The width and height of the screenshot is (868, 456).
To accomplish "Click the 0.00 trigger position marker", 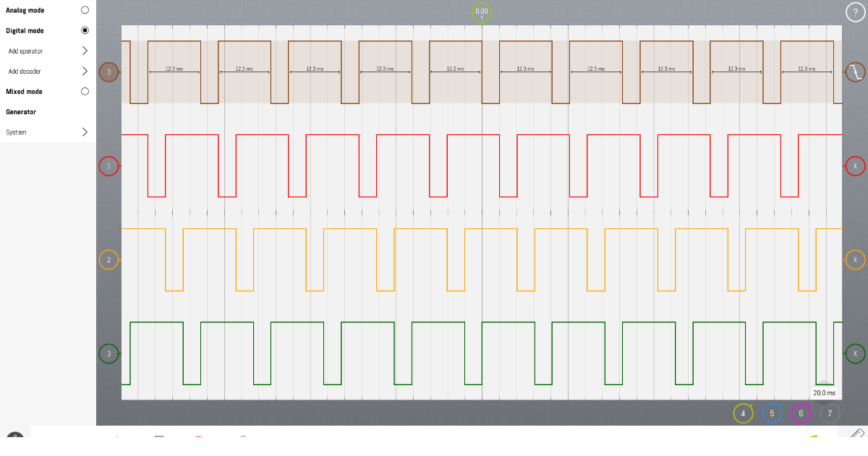I will 482,12.
